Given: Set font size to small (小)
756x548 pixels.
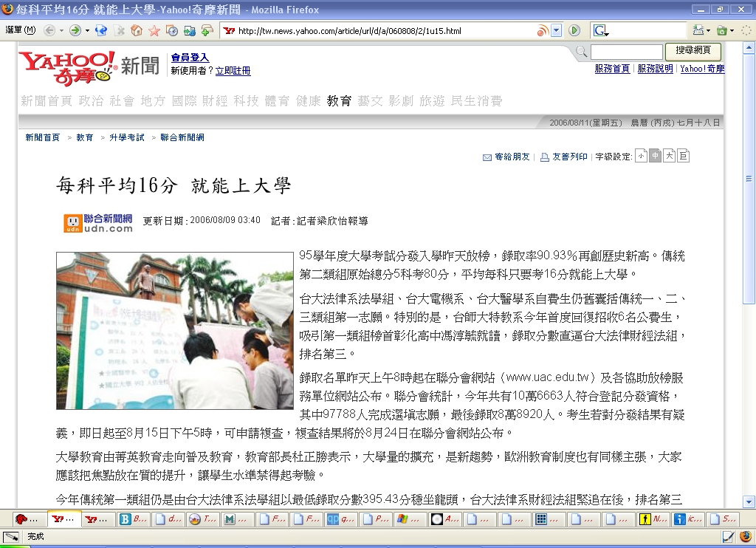Looking at the screenshot, I should [x=641, y=156].
